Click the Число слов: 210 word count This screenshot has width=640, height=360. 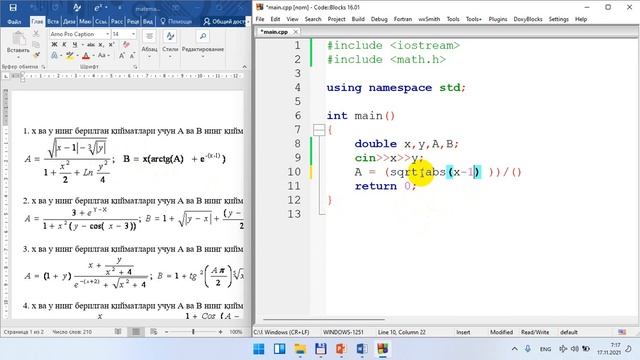coord(72,332)
